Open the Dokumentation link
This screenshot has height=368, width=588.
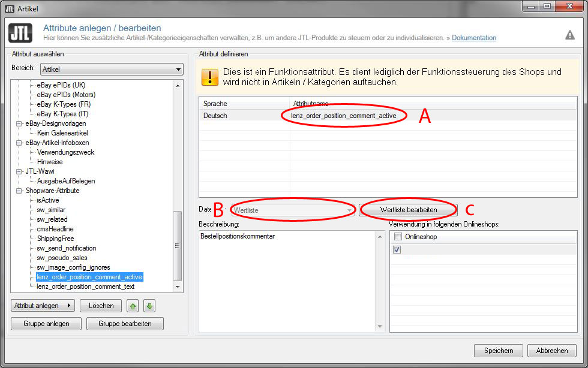point(473,38)
